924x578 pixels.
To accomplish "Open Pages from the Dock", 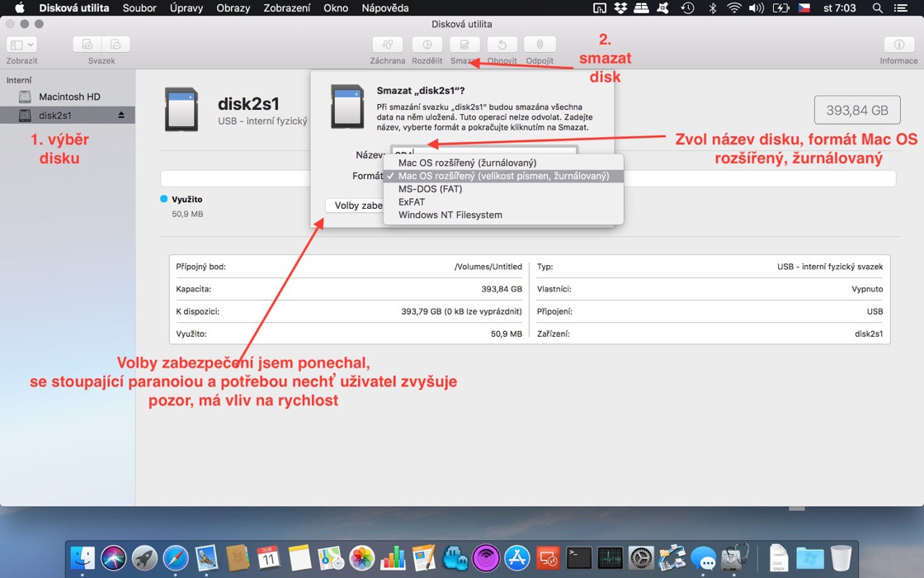I will pos(424,557).
